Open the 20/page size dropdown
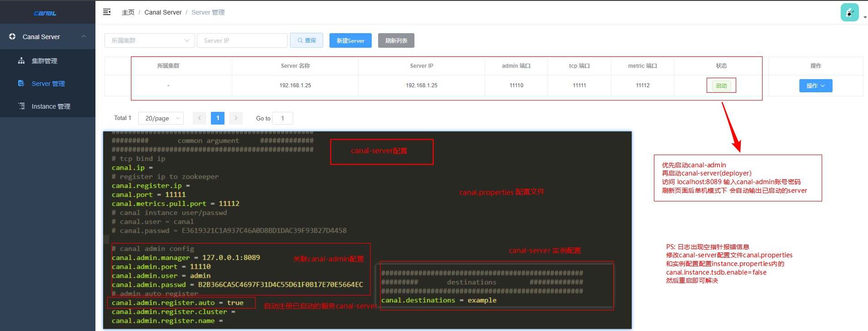This screenshot has height=331, width=868. tap(161, 118)
